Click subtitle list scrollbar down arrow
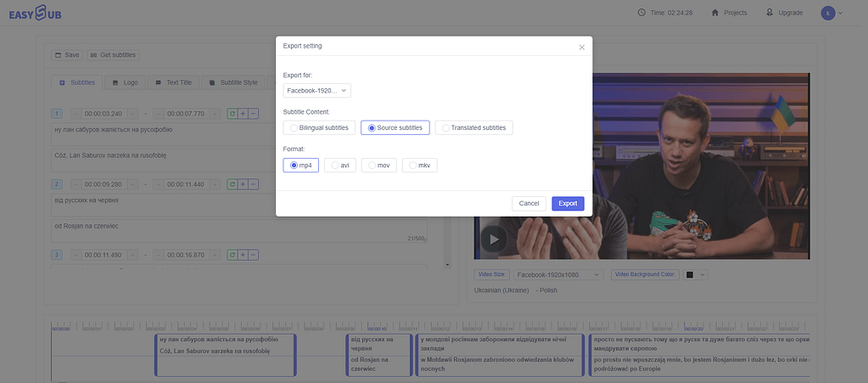 (447, 266)
